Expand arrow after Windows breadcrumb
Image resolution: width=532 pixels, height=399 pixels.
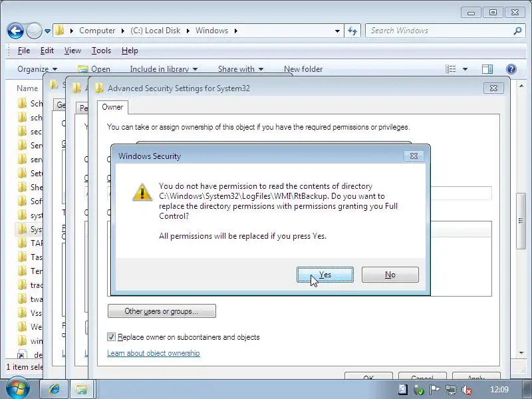coord(236,31)
